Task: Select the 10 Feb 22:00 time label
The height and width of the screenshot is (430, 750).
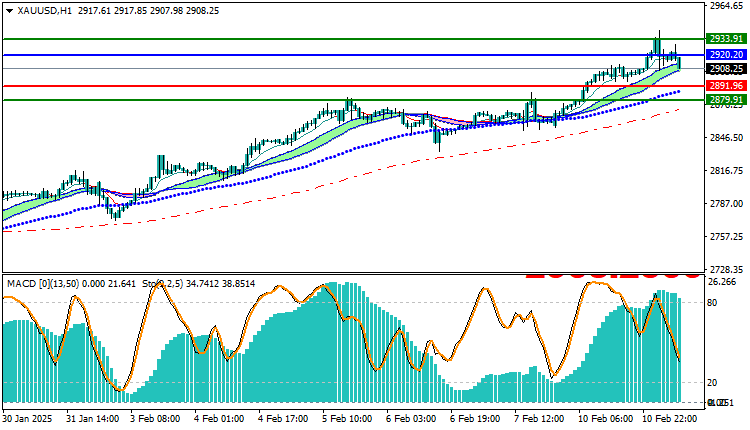Action: click(669, 419)
